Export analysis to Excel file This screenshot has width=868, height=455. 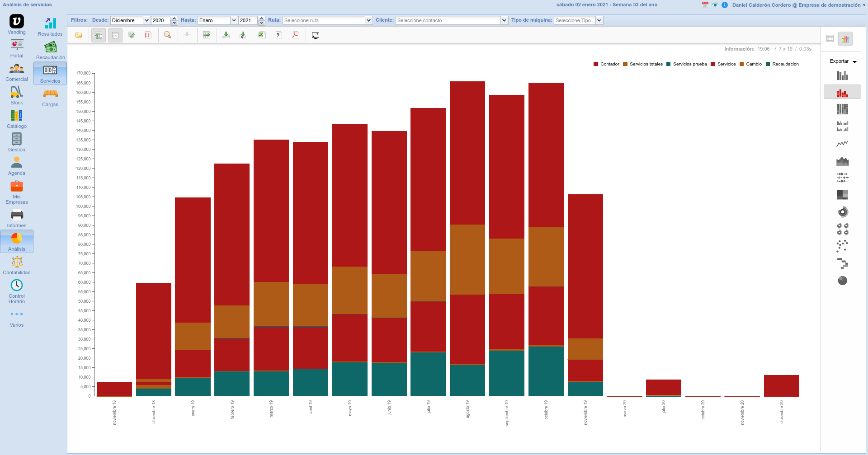click(x=262, y=35)
